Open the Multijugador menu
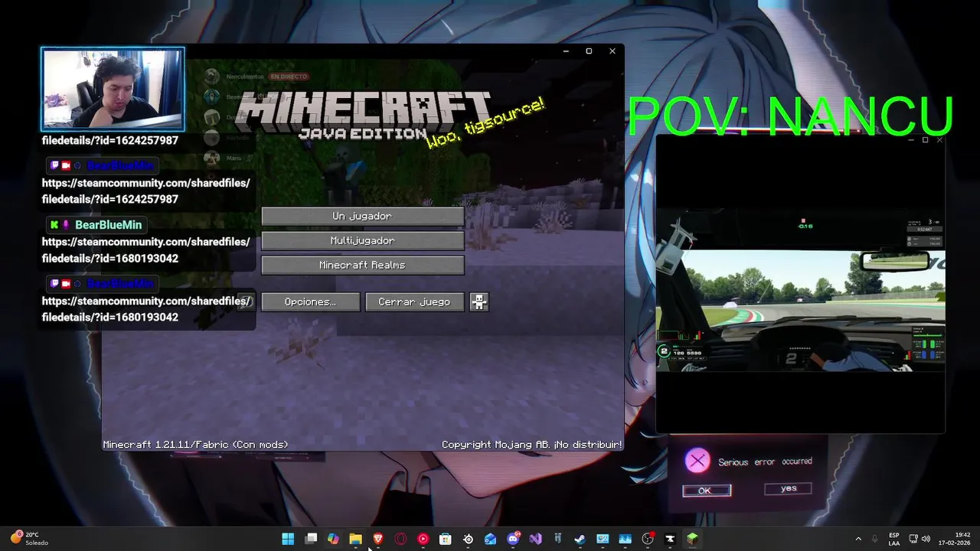 click(362, 240)
